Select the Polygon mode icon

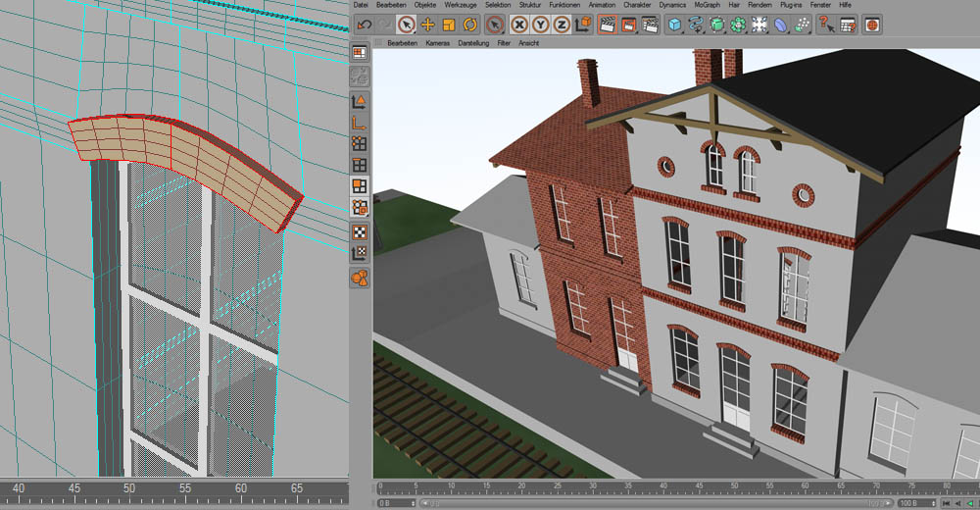pos(360,186)
